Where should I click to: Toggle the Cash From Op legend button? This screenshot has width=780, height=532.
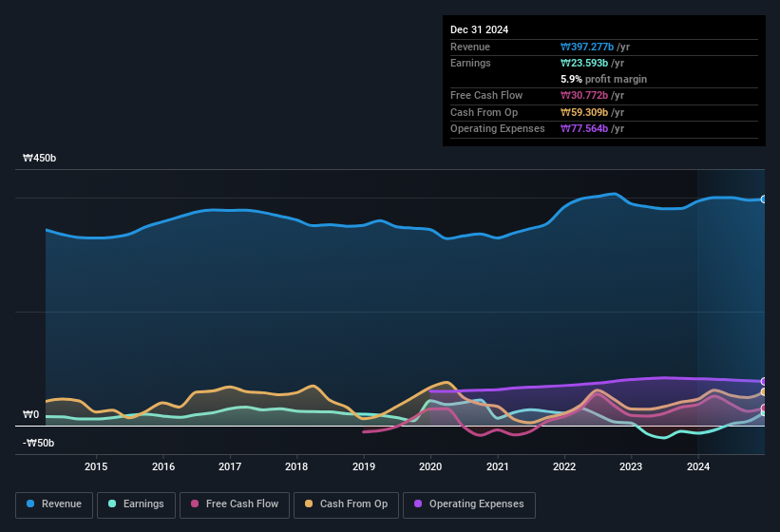[x=346, y=504]
